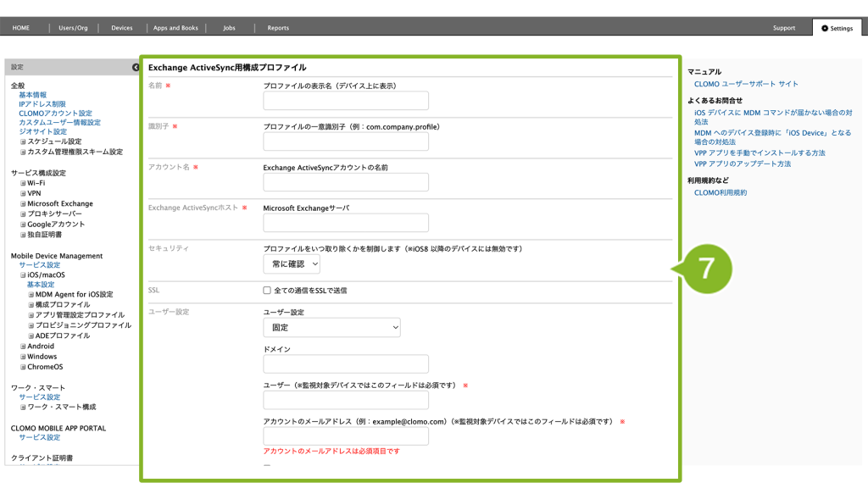The height and width of the screenshot is (488, 868).
Task: Click the Microsoft Exchange server host field
Action: tap(346, 223)
